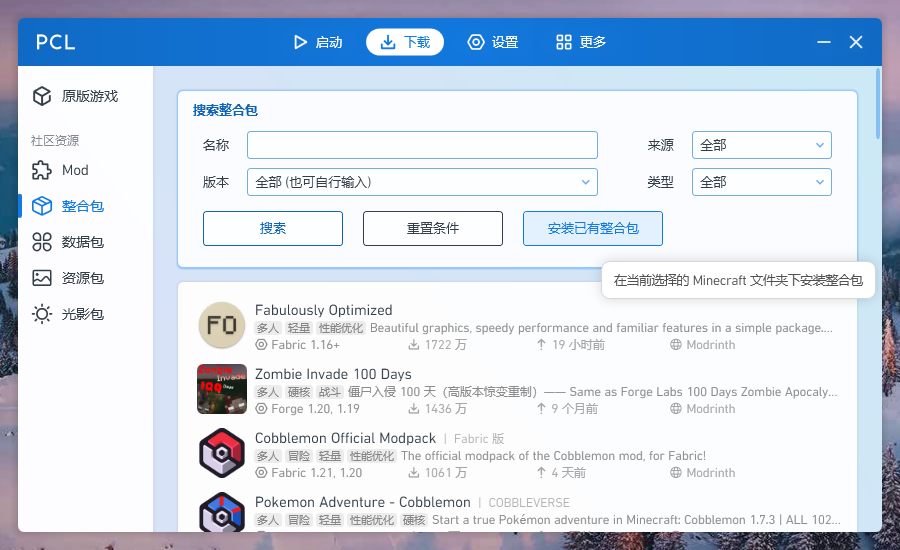Click the vertical scrollbar on right edge
900x550 pixels.
[x=878, y=103]
